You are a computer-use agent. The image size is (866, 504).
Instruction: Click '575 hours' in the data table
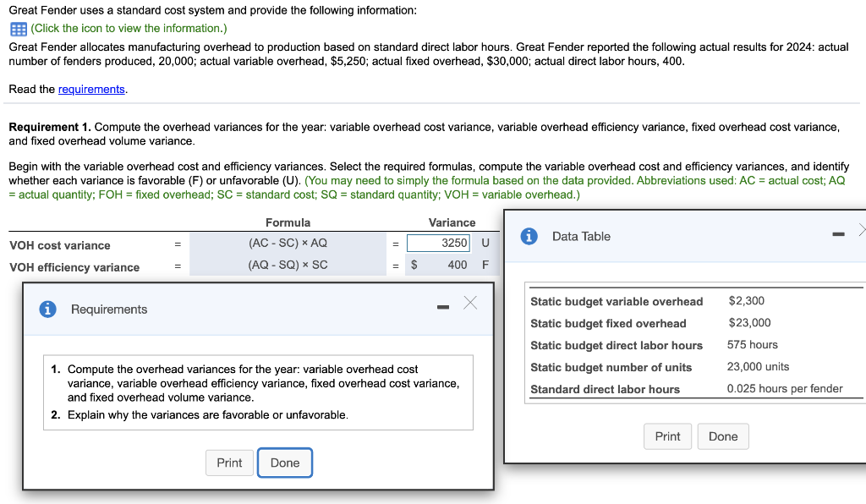[752, 344]
